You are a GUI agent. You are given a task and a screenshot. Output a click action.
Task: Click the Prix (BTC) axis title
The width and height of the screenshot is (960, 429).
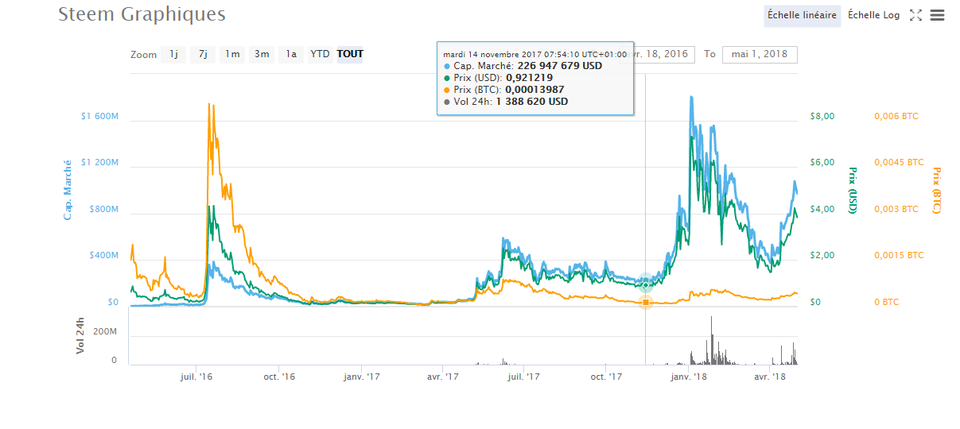click(936, 190)
